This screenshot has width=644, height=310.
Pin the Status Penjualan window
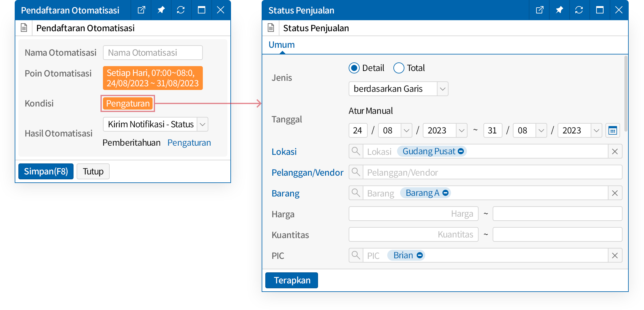point(559,10)
